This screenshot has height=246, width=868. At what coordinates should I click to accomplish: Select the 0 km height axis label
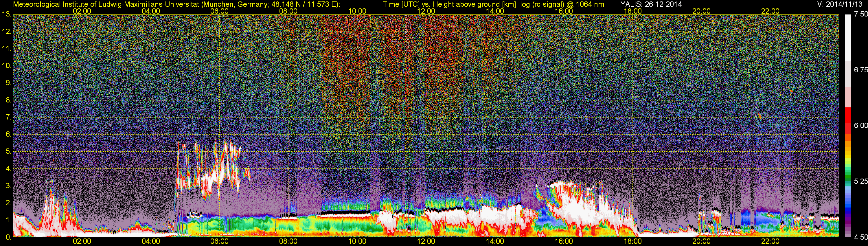[x=8, y=237]
